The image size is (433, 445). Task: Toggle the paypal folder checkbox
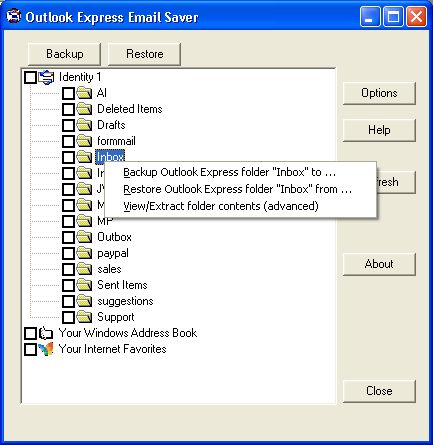pos(68,253)
